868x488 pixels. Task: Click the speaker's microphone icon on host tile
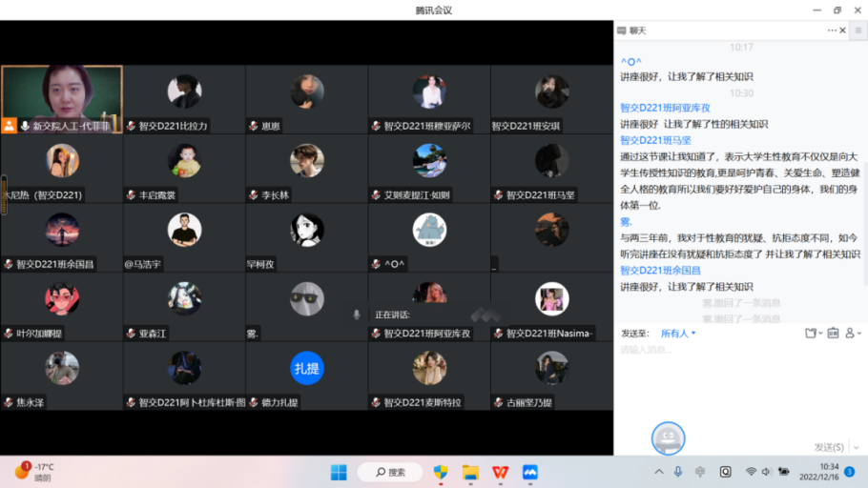(x=25, y=126)
